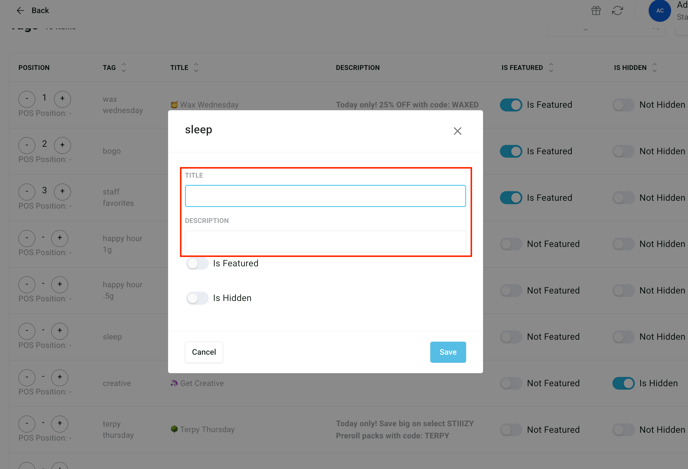Sort by Is Hidden column arrows

click(655, 68)
